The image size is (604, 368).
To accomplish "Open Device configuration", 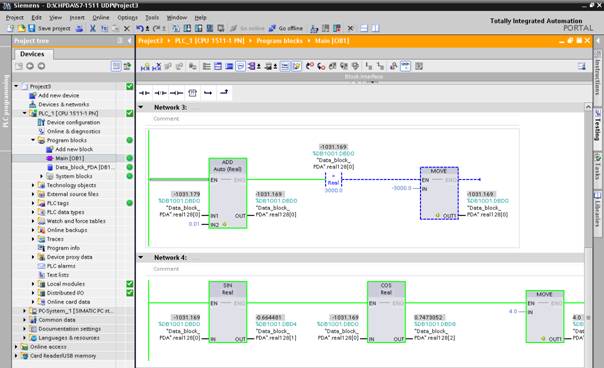I will click(x=73, y=123).
